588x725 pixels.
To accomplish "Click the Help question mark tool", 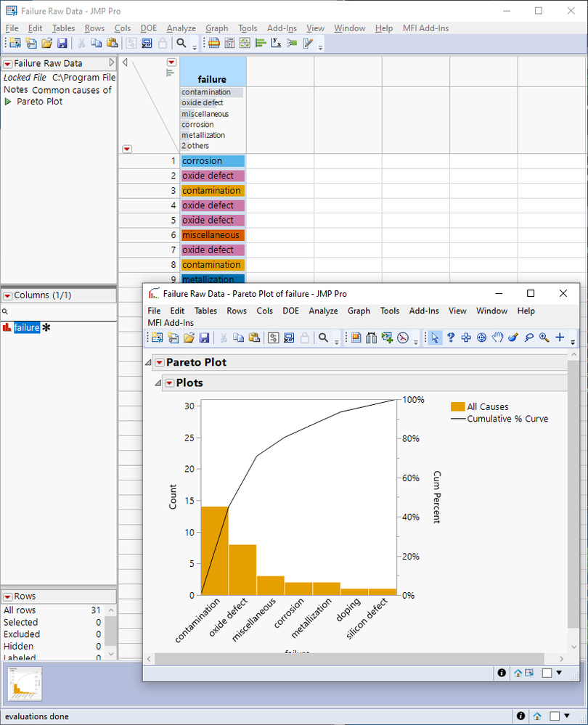I will tap(450, 337).
